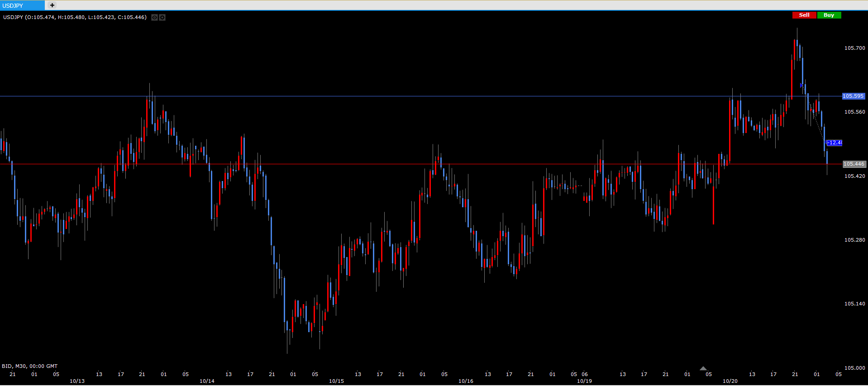Select the -12.40 position profit label

click(x=834, y=143)
